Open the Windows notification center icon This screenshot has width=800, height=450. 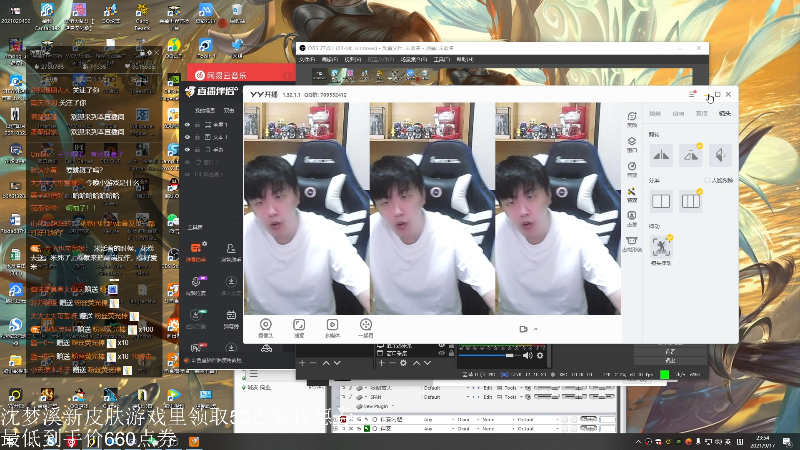point(788,441)
